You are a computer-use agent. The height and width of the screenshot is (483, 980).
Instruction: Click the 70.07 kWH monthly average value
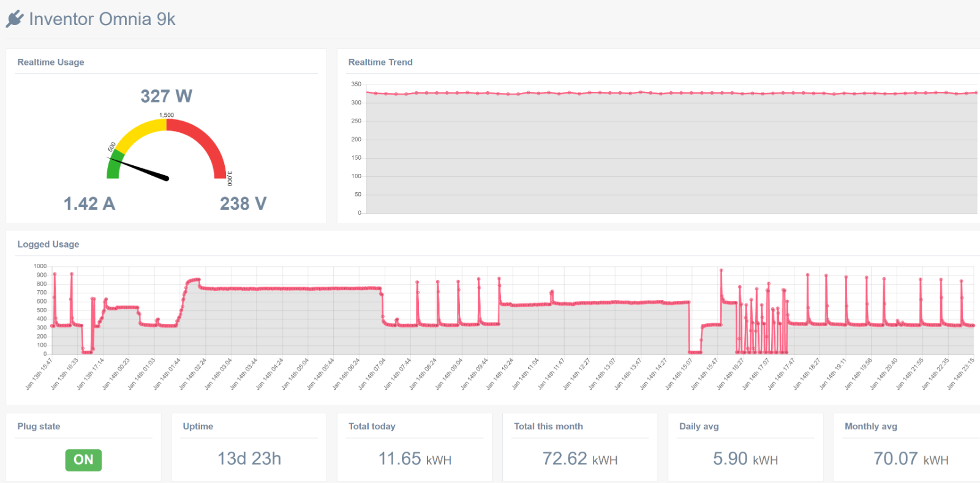[x=911, y=459]
